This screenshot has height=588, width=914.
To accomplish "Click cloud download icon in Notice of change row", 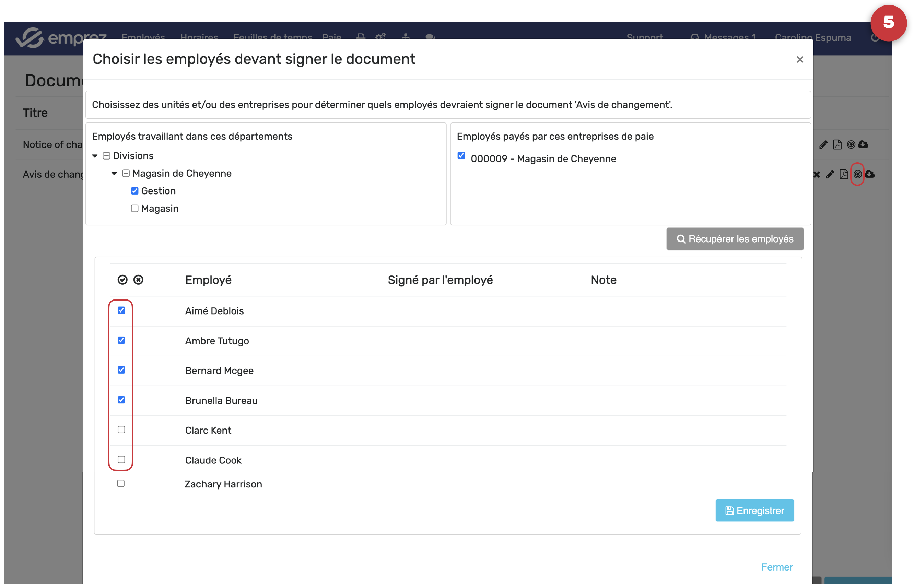I will (863, 144).
